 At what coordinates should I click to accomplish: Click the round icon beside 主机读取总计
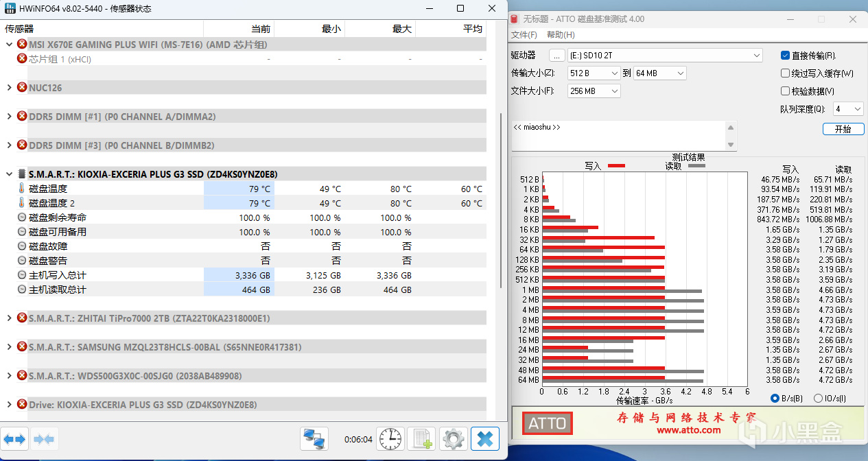(22, 289)
